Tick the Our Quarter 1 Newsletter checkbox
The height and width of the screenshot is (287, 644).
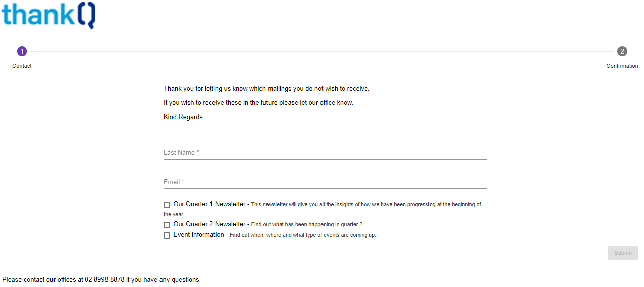(x=167, y=205)
